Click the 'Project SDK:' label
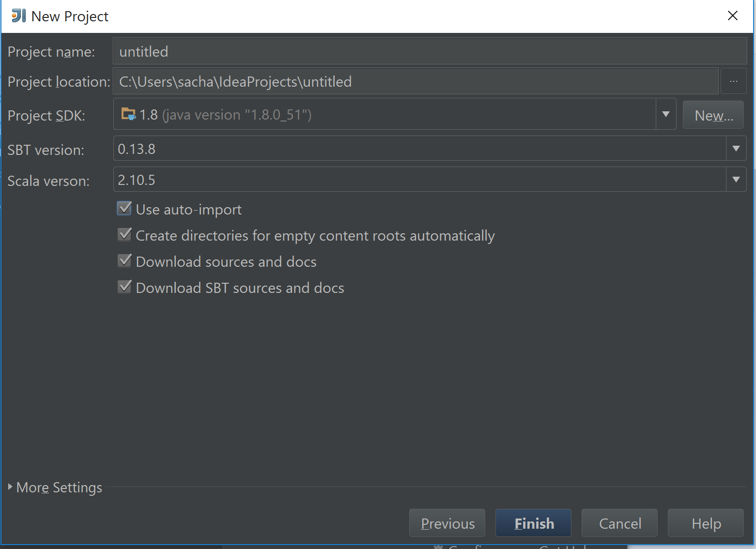756x549 pixels. click(x=46, y=116)
